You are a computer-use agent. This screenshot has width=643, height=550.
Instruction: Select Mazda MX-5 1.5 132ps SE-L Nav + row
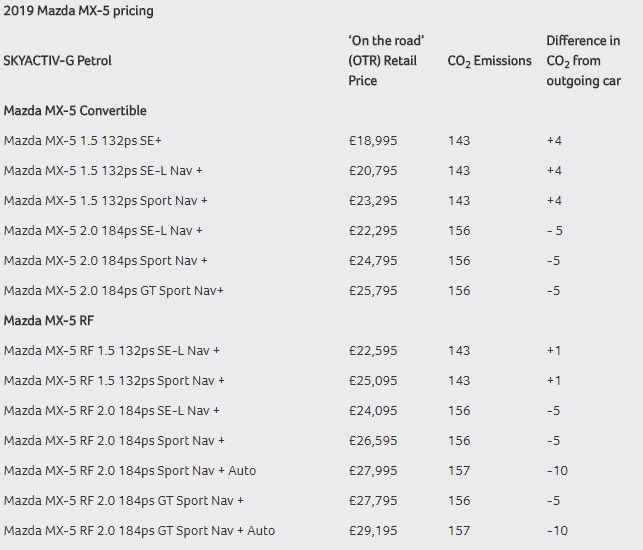point(103,171)
